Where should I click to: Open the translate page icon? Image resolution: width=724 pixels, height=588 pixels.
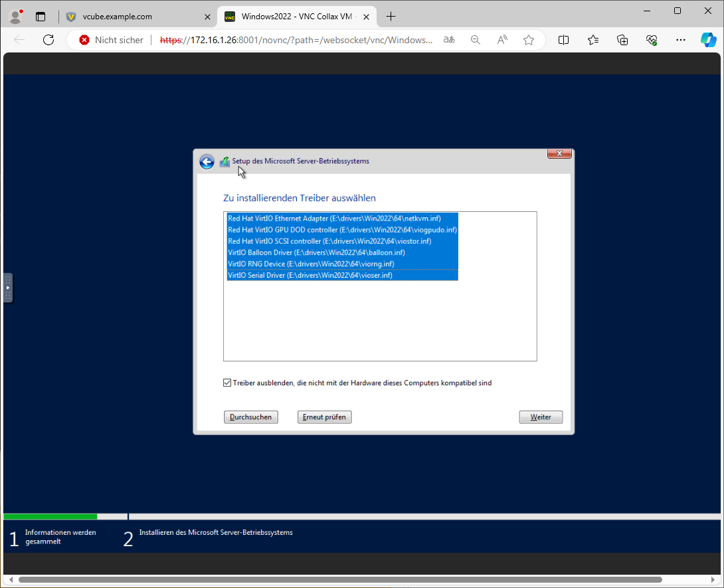point(449,40)
